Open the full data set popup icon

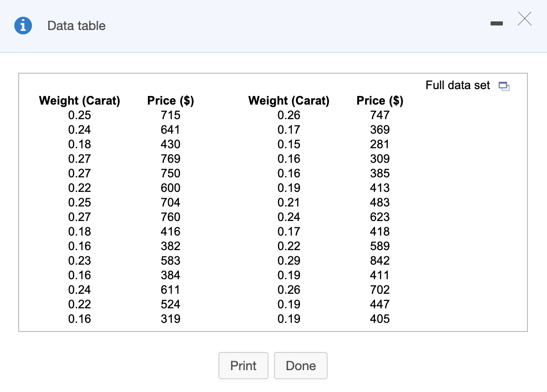[x=503, y=86]
